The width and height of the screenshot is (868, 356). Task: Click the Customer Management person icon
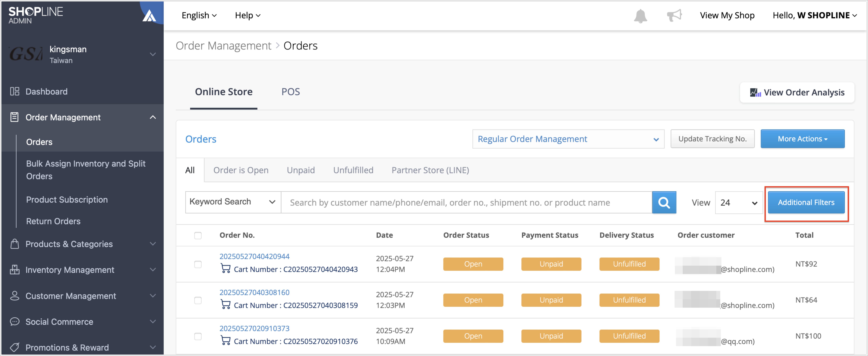pyautogui.click(x=14, y=296)
